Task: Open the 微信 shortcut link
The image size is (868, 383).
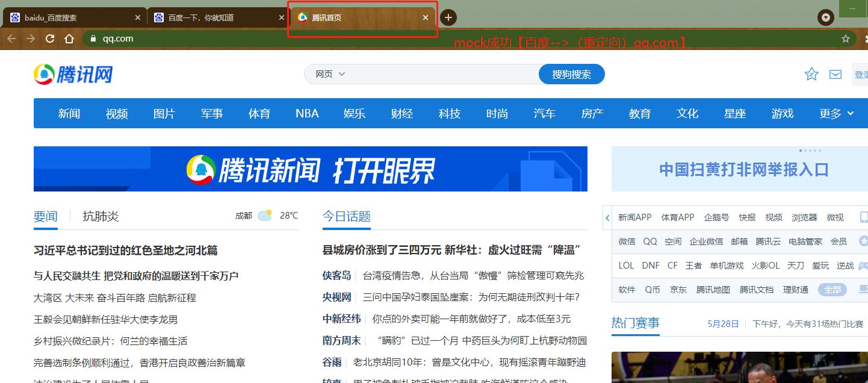Action: click(x=627, y=241)
